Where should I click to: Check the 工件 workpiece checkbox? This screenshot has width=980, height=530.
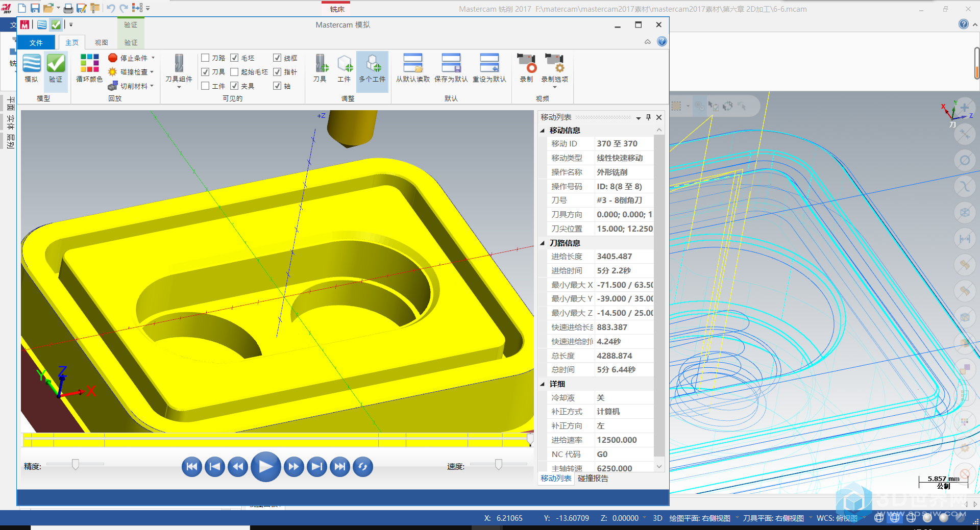[205, 86]
